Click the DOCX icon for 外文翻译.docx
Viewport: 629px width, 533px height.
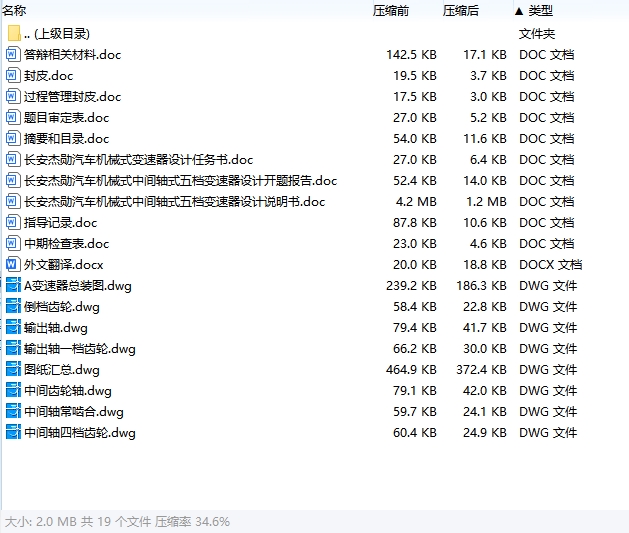coord(13,264)
